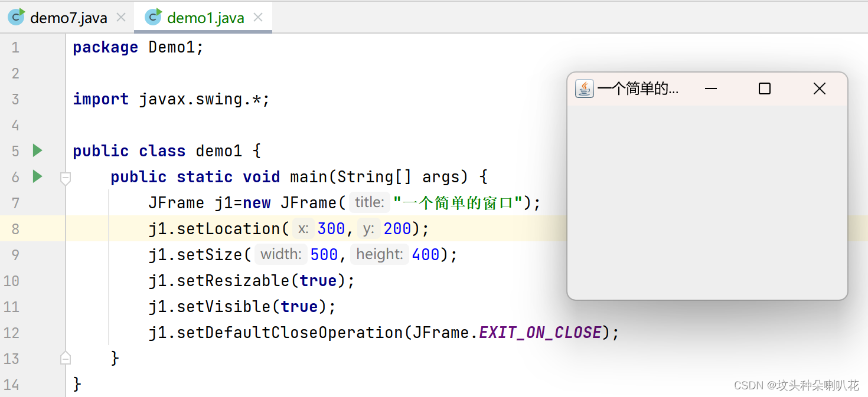868x397 pixels.
Task: Click the 'import' keyword on line 3
Action: (x=101, y=99)
